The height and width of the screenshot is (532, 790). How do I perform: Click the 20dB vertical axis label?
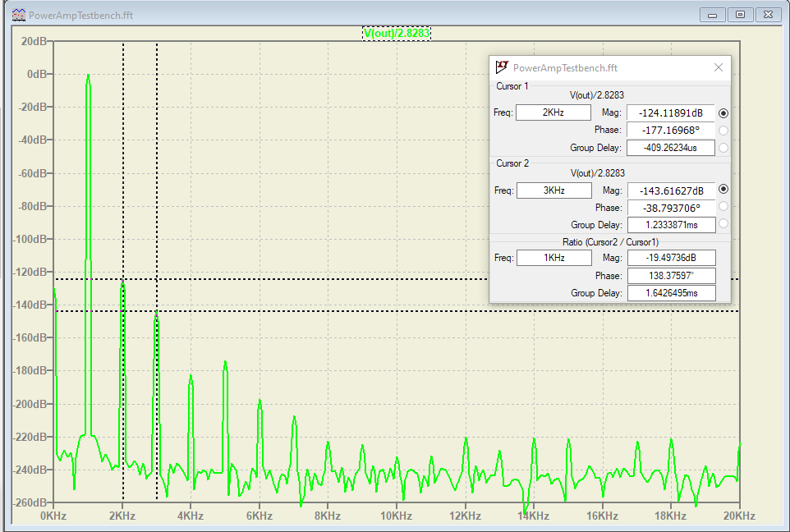click(34, 41)
